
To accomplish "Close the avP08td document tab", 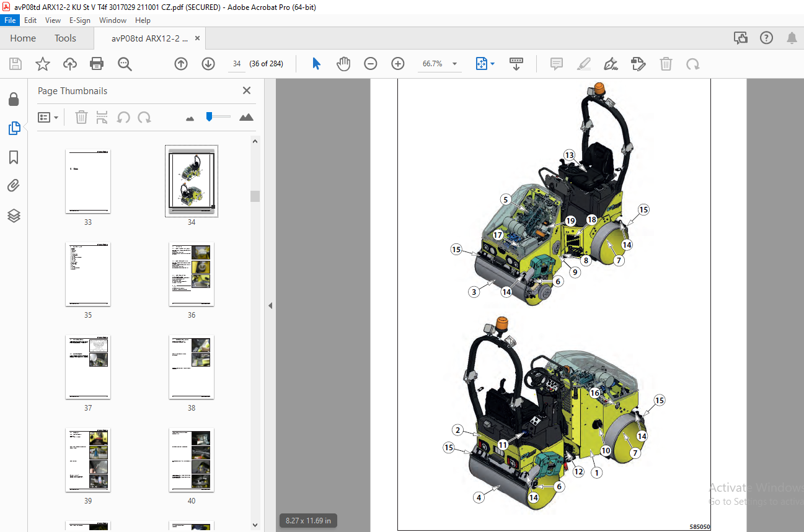I will pyautogui.click(x=197, y=38).
